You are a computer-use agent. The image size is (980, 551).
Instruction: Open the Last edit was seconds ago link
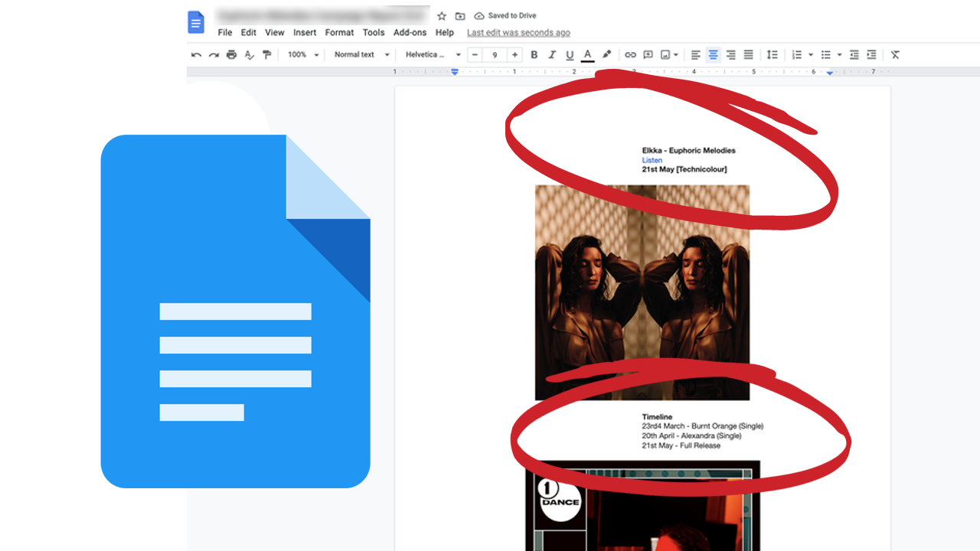click(518, 33)
